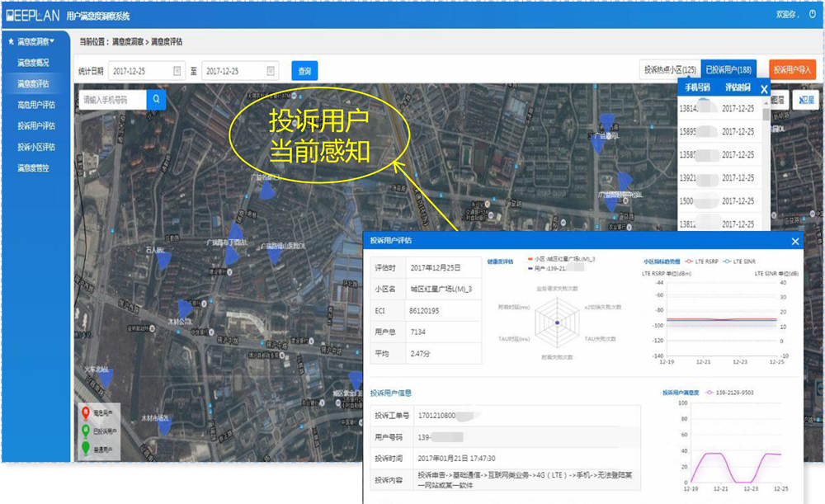Open 高危用户评估 in the sidebar

(36, 105)
